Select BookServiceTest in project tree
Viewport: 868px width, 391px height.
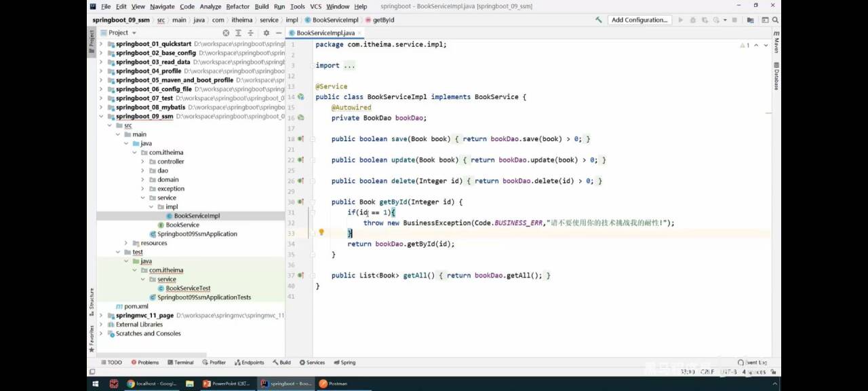[x=188, y=288]
